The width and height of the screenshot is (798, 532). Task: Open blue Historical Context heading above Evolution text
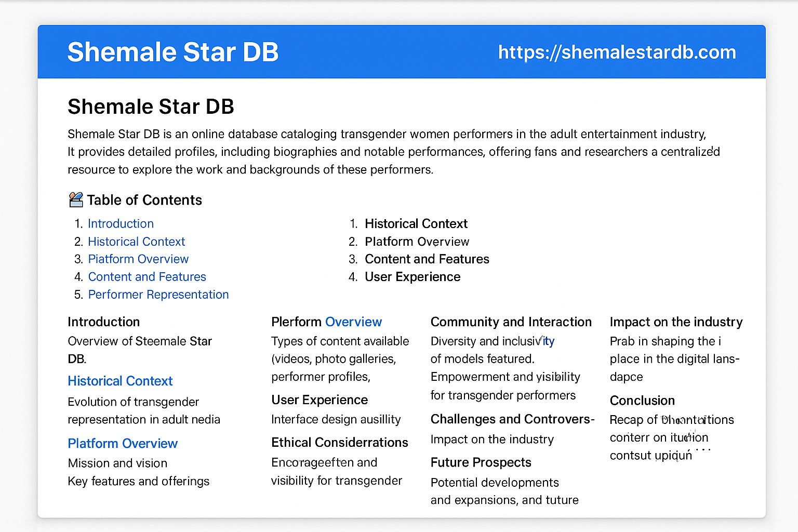pos(120,381)
